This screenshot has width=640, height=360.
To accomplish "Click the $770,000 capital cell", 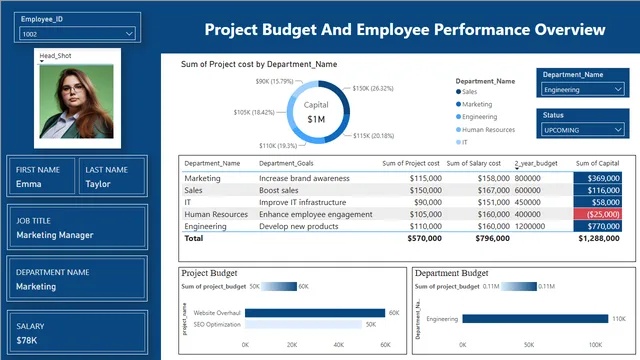I will 598,226.
